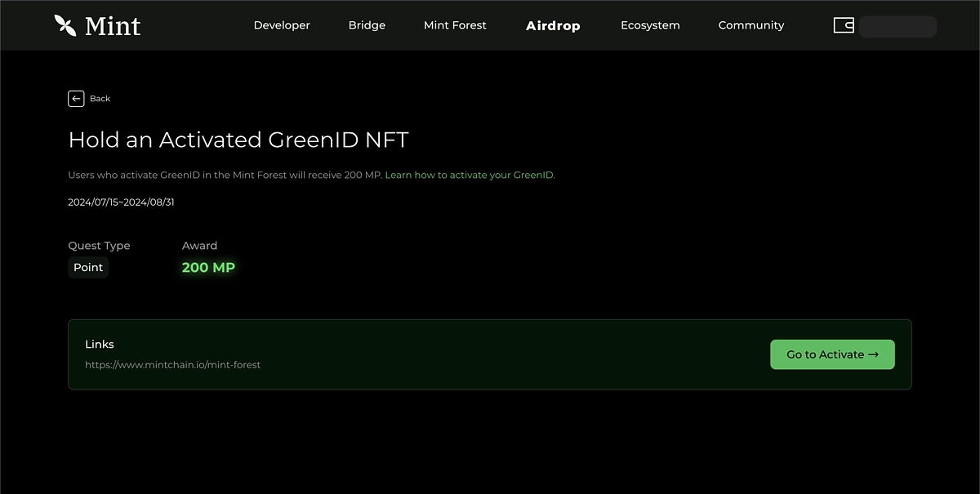Open Learn how to activate your GreenID link
Screen dimensions: 980x494
(470, 176)
